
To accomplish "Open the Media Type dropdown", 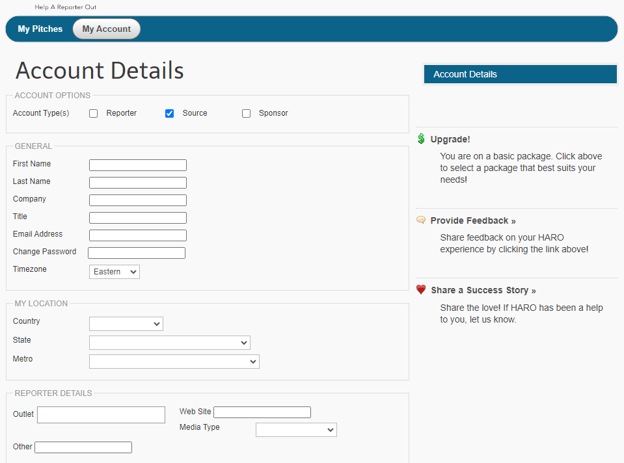I will (x=296, y=430).
